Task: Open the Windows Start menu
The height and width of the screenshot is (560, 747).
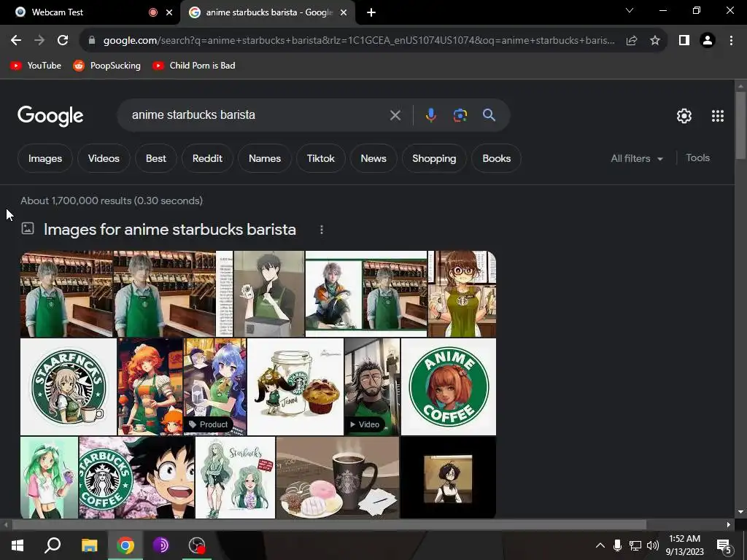Action: [x=18, y=545]
